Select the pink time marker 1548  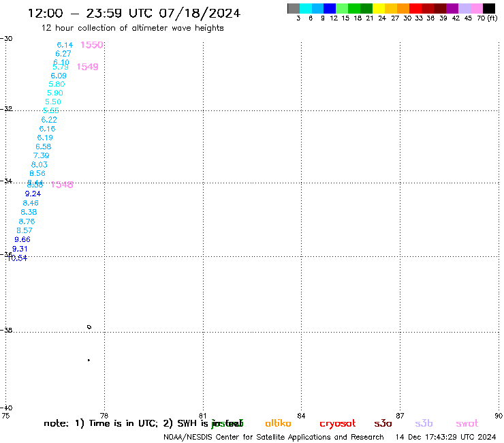pos(62,184)
